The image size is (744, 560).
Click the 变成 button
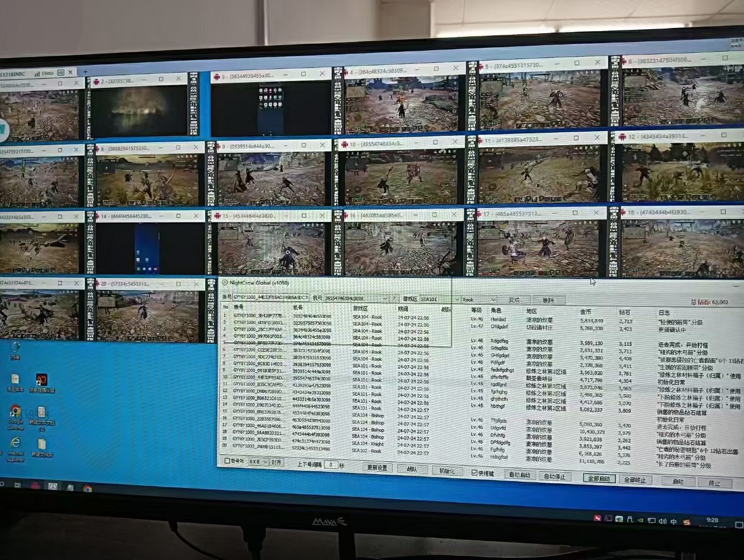pos(514,300)
